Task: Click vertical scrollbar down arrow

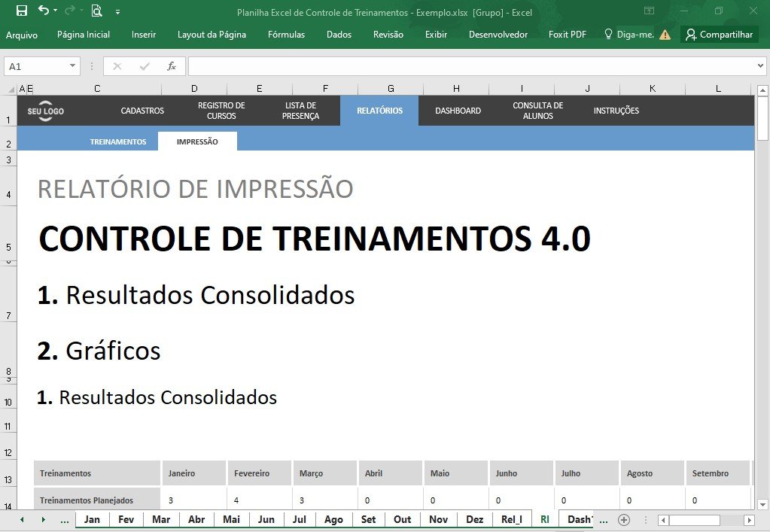Action: point(762,504)
